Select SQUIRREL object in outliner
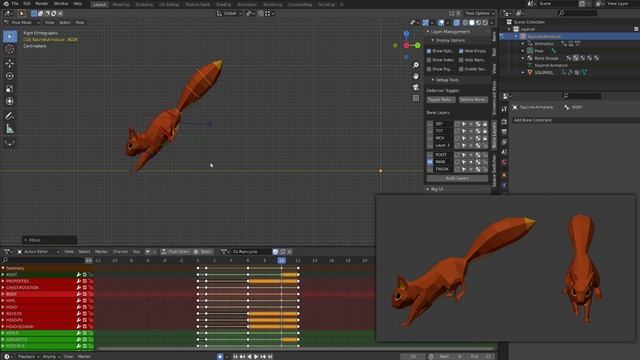 (x=544, y=73)
